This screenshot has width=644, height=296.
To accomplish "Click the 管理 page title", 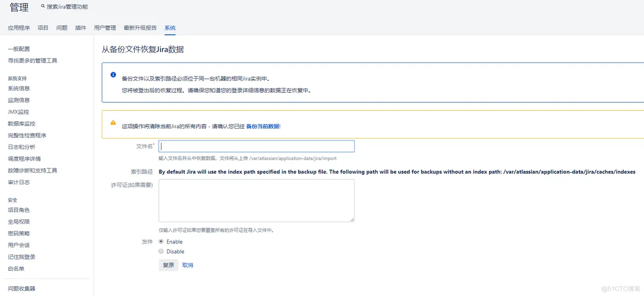I will pyautogui.click(x=19, y=8).
